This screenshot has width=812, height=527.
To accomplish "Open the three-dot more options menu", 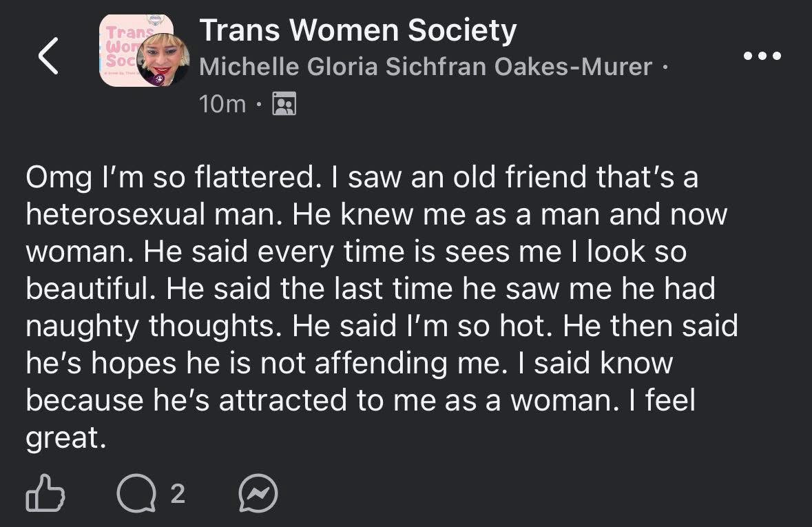I will [762, 55].
